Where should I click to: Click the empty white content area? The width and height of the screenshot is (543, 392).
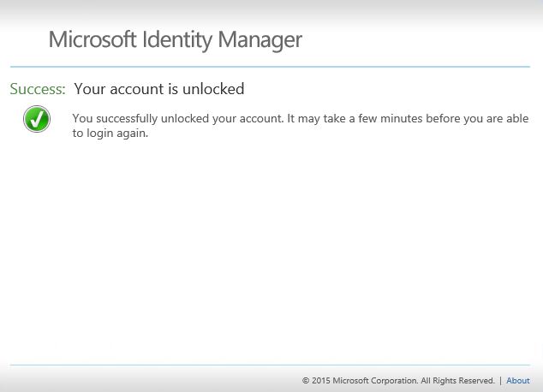coord(270,248)
